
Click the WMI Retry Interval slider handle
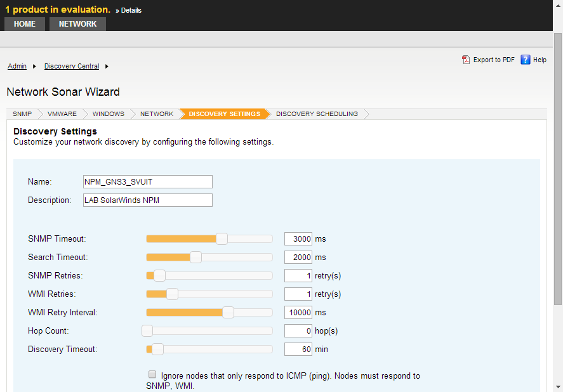coord(228,312)
